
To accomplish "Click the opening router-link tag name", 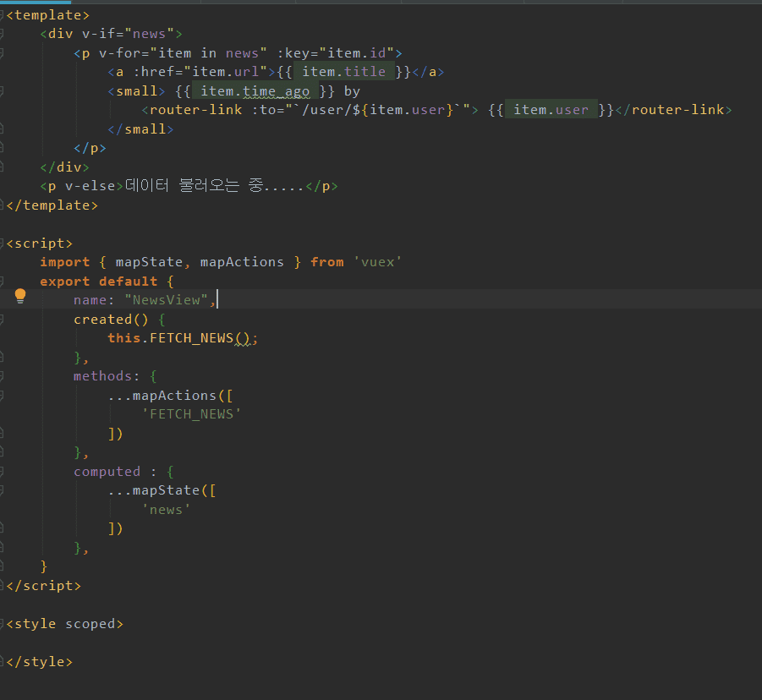I will [x=196, y=110].
